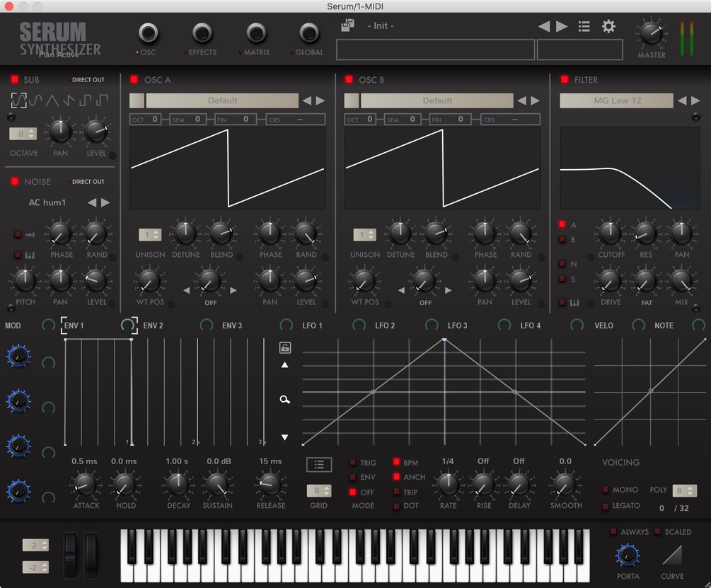Select the ENV 2 tab
711x588 pixels.
153,325
